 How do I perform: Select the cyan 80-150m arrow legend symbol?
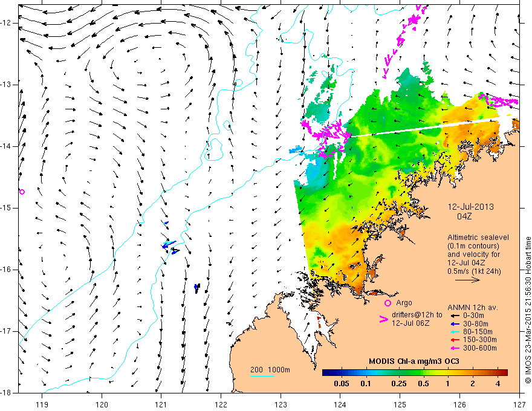pos(455,332)
